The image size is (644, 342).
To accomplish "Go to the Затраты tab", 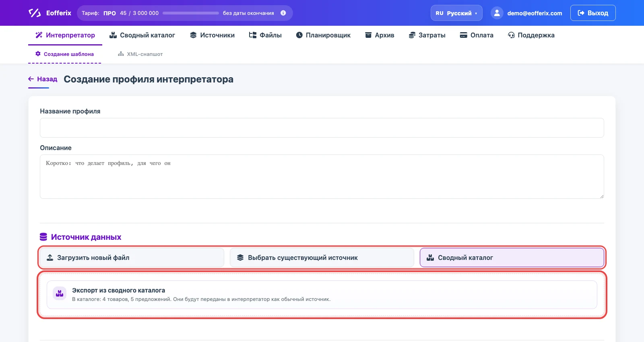I will [427, 35].
